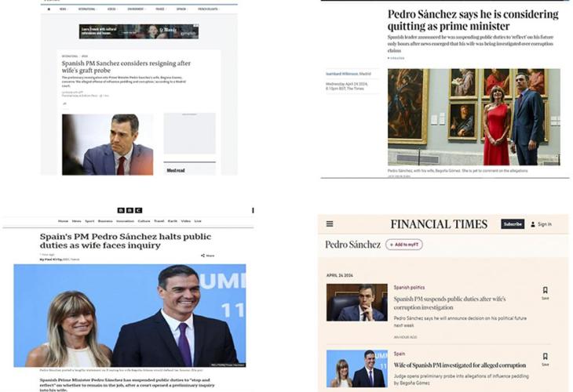Viewport: 573px width, 392px height.
Task: Click Sánchez parliament thumbnail in FT list
Action: [356, 303]
